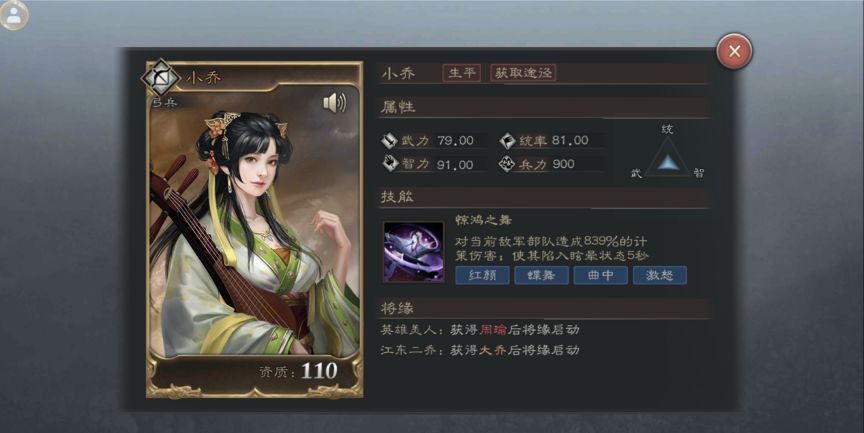864x433 pixels.
Task: Open the profile avatar in top corner
Action: (x=14, y=15)
